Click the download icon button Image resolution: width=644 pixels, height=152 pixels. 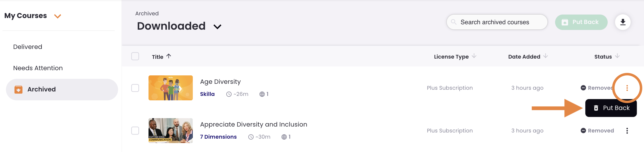[x=622, y=22]
